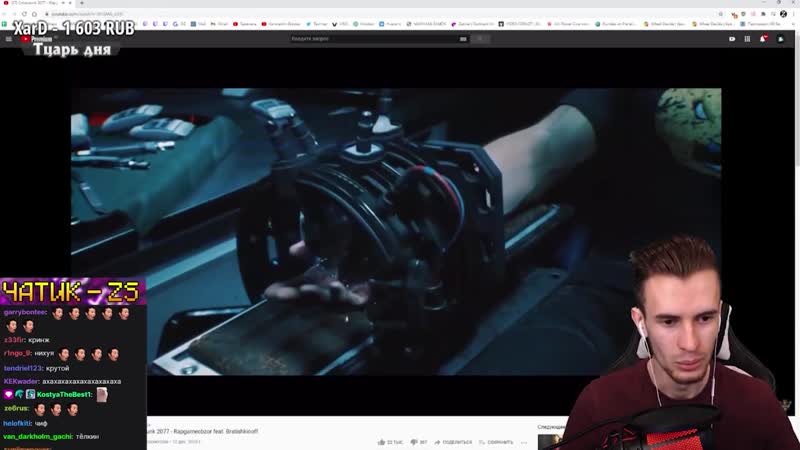This screenshot has height=450, width=800.
Task: Click the dislike thumbs-down button
Action: coord(419,442)
